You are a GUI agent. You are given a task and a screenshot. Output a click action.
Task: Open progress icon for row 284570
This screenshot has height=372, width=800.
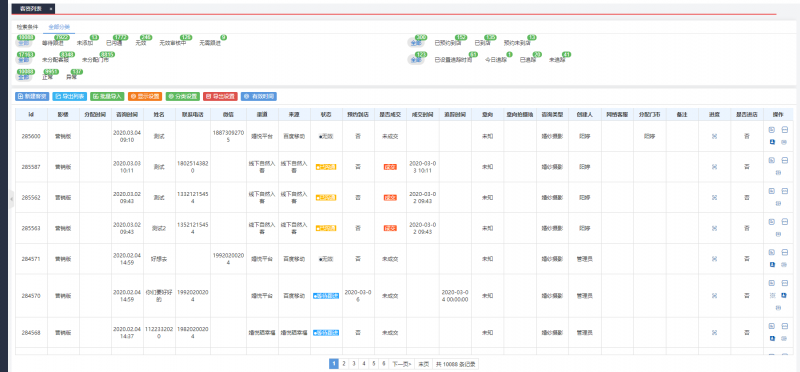click(x=714, y=295)
